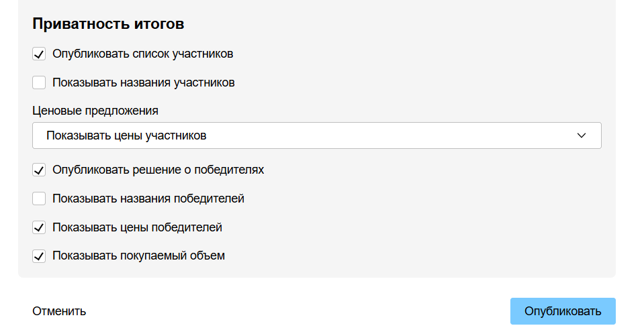
Task: Uncheck 'Опубликовать список участников' checkbox
Action: point(39,54)
